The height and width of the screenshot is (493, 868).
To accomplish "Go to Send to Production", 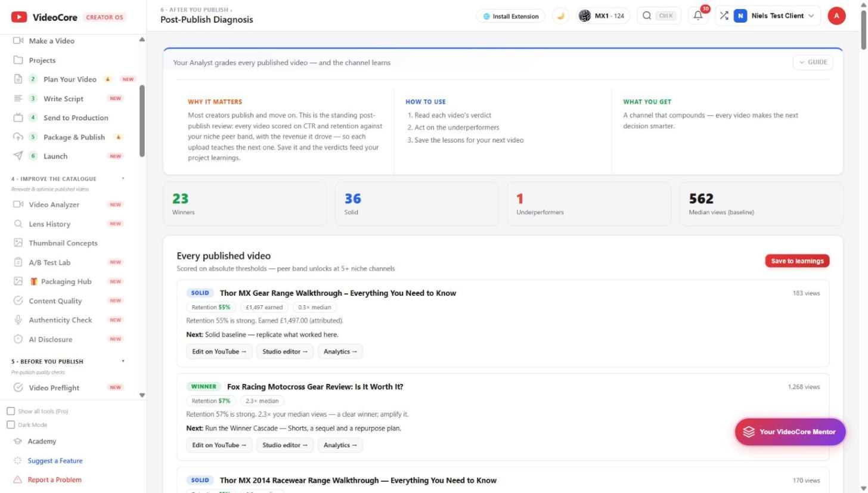I will pyautogui.click(x=75, y=118).
